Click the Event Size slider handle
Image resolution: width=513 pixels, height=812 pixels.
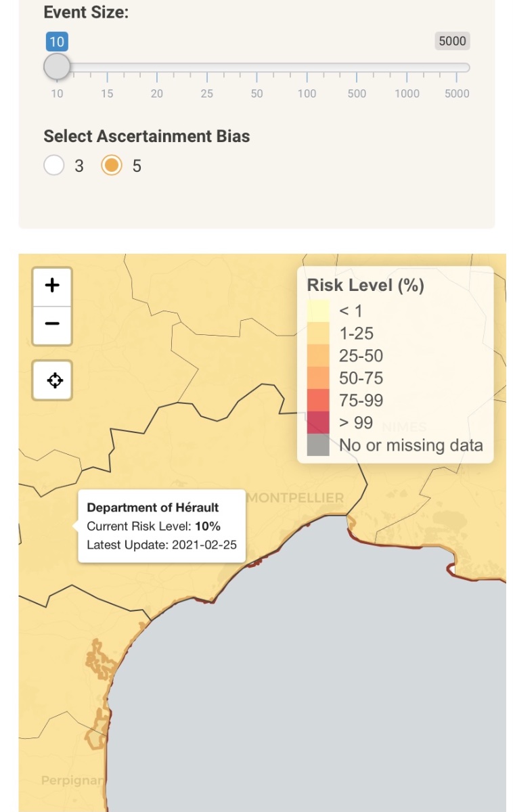click(57, 67)
